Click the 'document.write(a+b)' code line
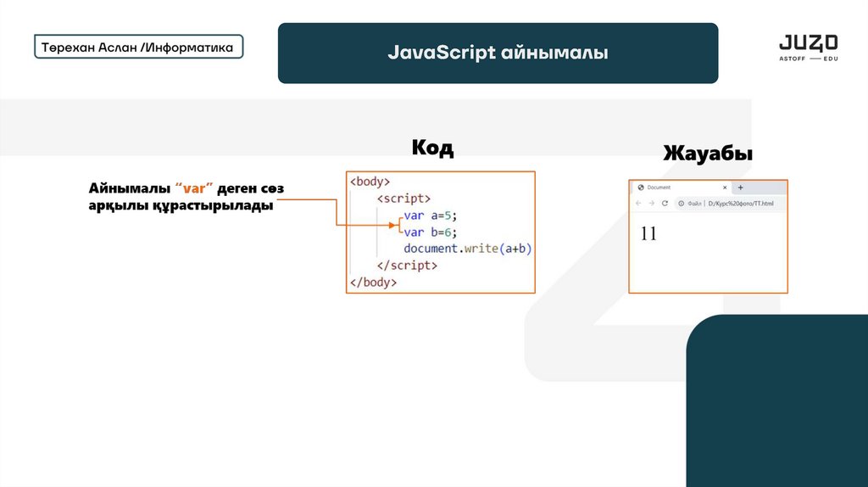 click(468, 249)
